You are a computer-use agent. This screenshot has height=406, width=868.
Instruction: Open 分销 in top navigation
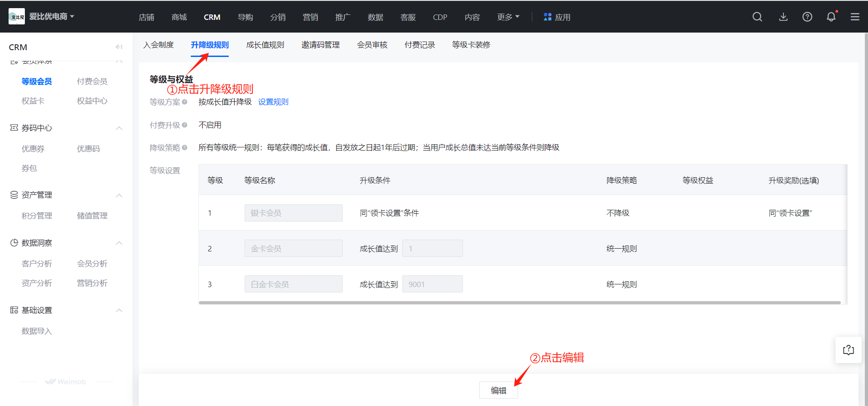[x=278, y=17]
